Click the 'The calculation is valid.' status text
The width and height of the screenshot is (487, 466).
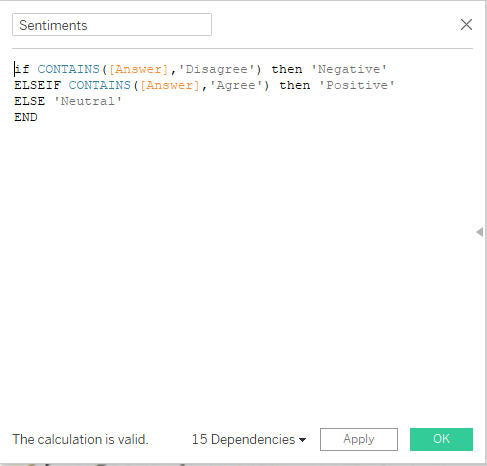80,439
